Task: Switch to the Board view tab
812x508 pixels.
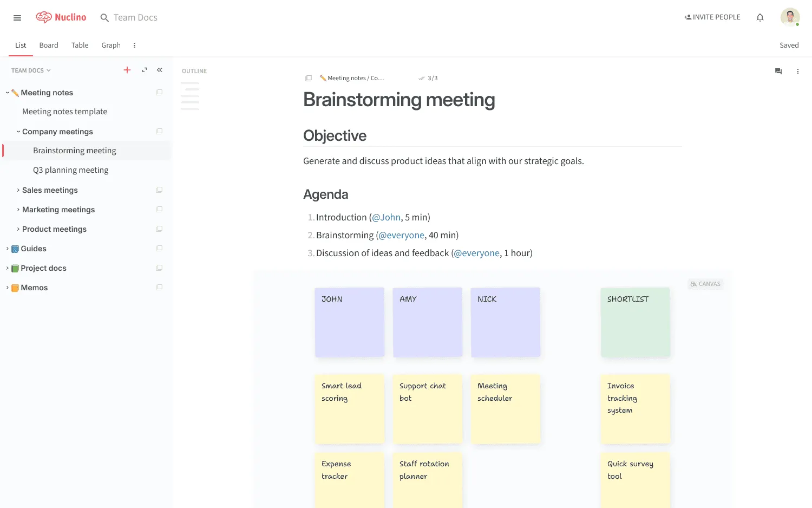Action: point(49,45)
